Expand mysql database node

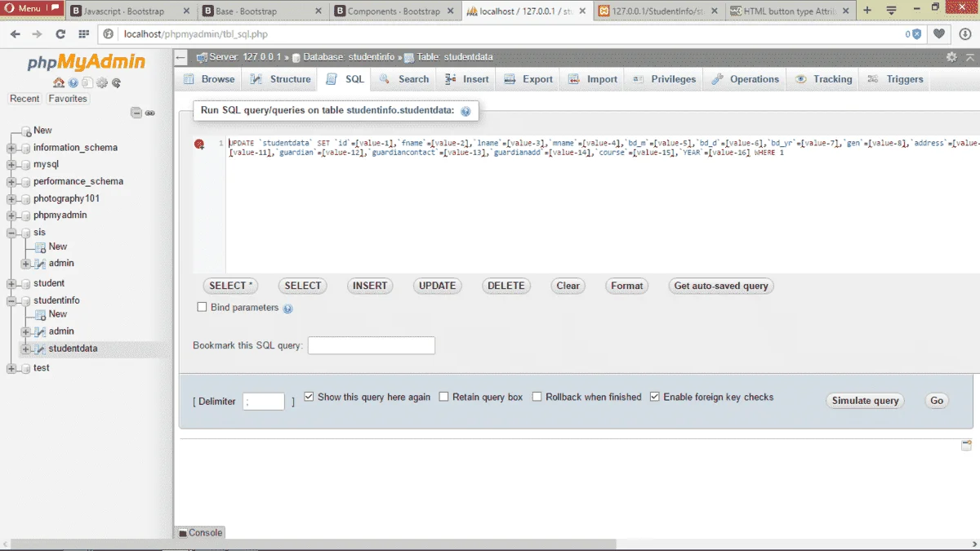(11, 165)
